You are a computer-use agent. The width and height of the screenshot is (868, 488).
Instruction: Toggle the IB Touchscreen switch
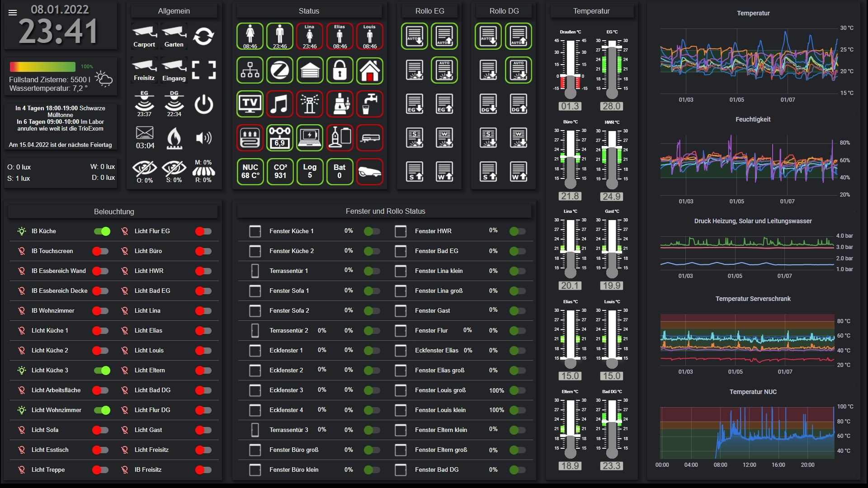100,251
